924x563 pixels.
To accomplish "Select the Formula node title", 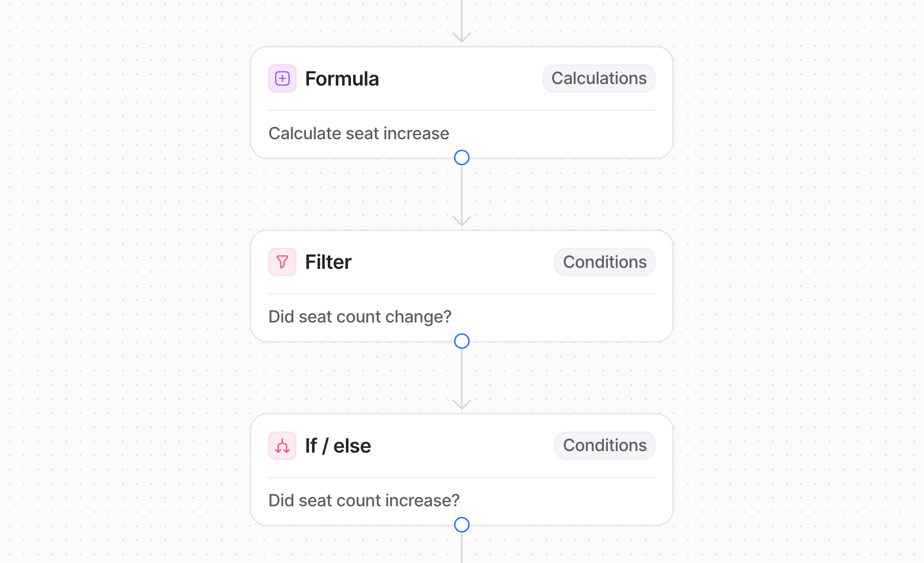I will click(342, 79).
